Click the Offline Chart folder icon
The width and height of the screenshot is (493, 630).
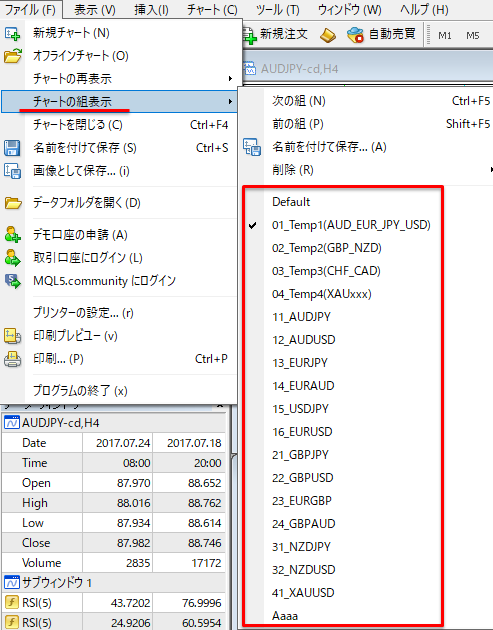coord(12,56)
